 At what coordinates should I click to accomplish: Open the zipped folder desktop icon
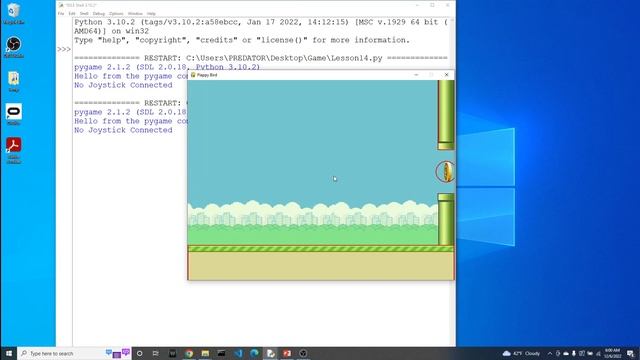pos(13,81)
